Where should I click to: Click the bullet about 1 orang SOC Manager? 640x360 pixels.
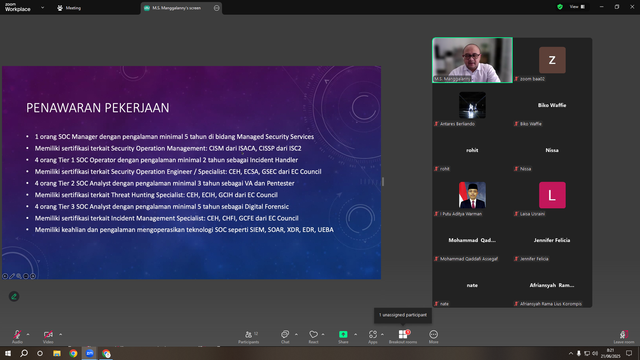174,137
